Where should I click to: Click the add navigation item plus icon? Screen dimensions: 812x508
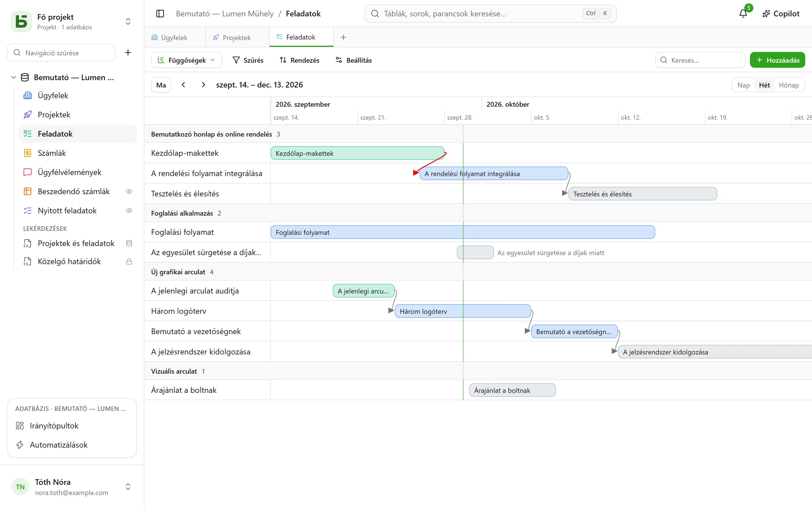click(x=128, y=52)
